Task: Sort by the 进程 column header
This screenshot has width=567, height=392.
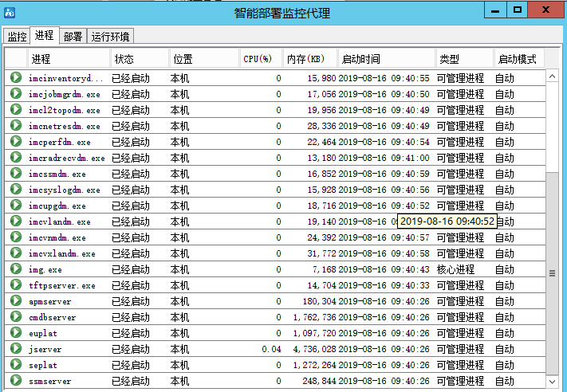Action: (69, 59)
